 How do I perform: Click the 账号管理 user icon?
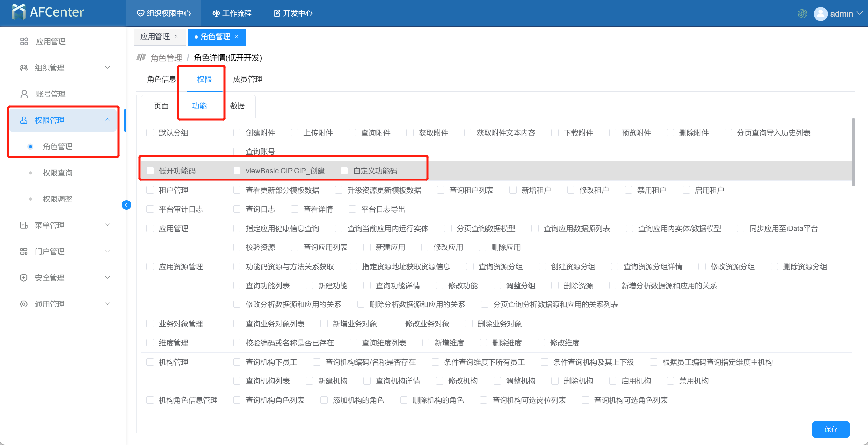tap(24, 94)
